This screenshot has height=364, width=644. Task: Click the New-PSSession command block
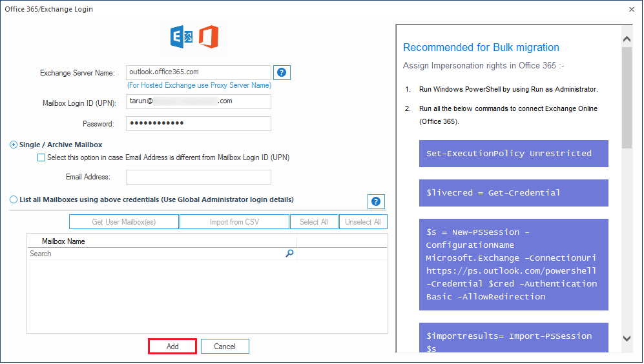coord(514,265)
